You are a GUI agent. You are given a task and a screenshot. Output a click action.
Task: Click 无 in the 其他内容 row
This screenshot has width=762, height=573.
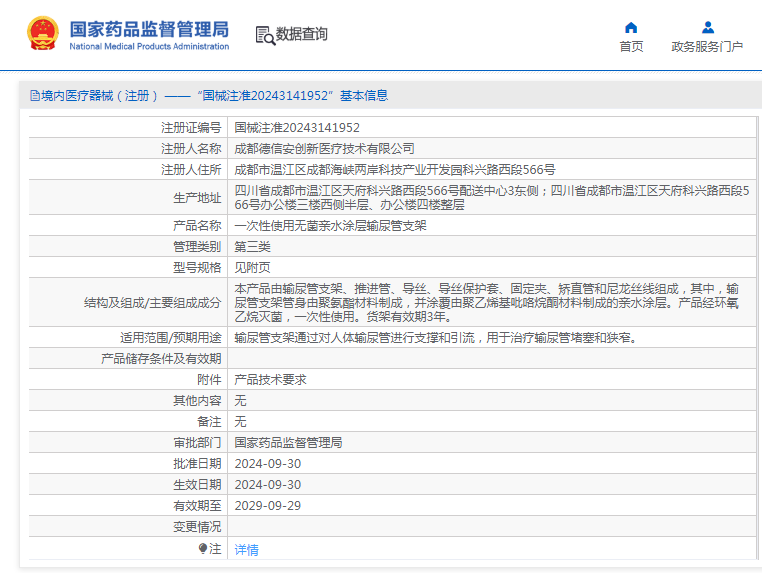240,400
